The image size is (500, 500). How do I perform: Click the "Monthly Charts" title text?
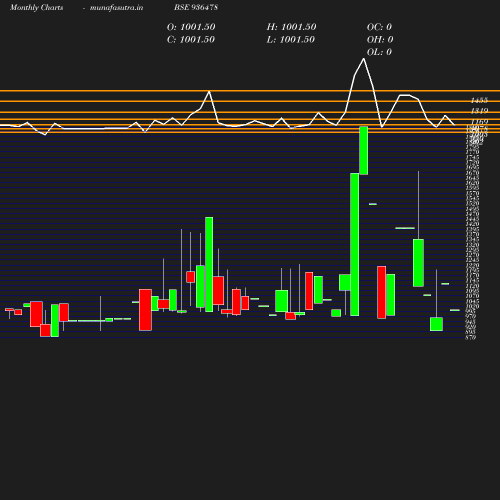36,7
